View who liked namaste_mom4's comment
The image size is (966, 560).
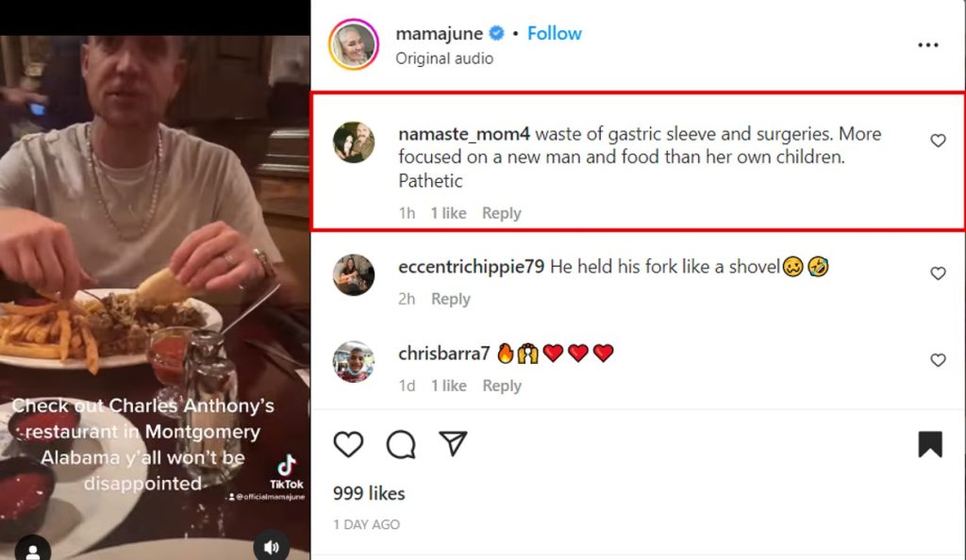pos(448,213)
